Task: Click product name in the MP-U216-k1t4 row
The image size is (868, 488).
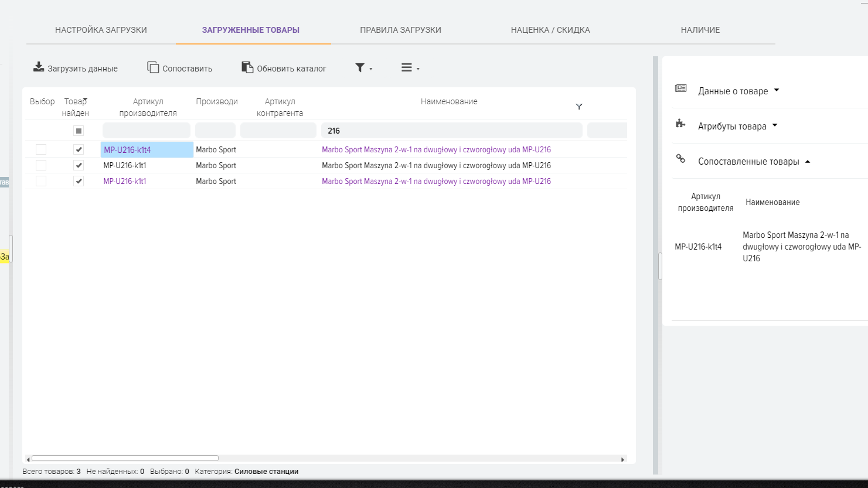Action: tap(436, 149)
